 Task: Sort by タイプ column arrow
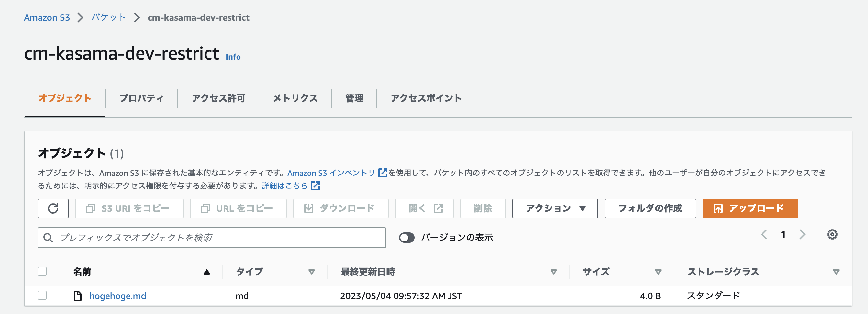coord(312,272)
